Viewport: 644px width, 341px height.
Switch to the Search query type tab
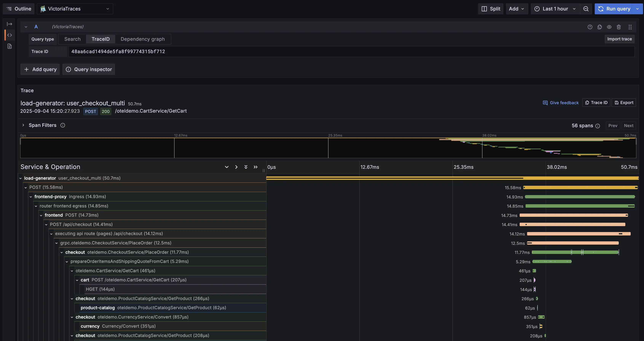(x=72, y=39)
